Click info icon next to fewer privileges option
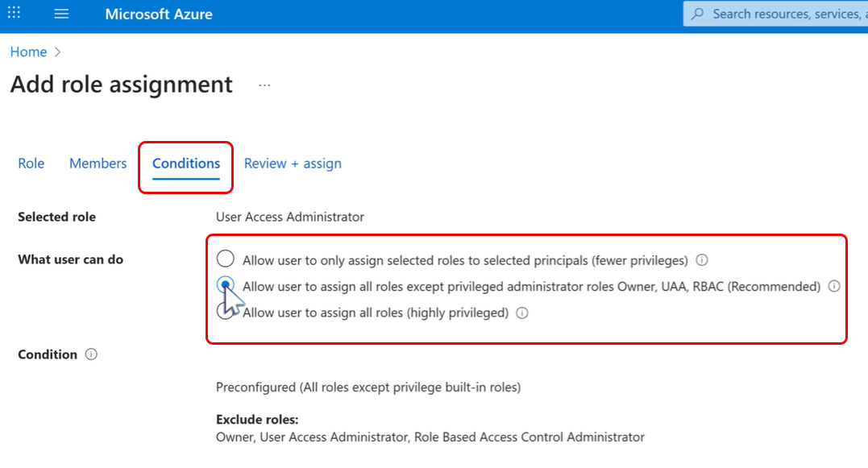 click(x=702, y=260)
